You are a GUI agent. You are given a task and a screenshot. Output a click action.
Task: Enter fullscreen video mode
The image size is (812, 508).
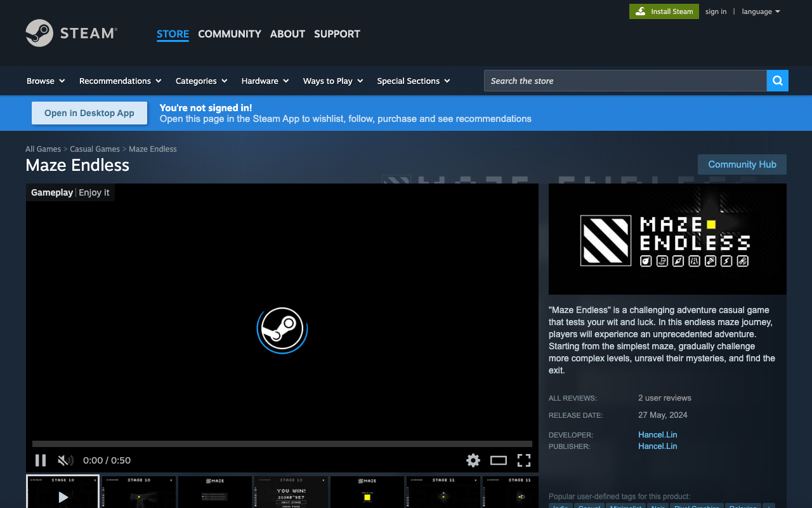524,460
